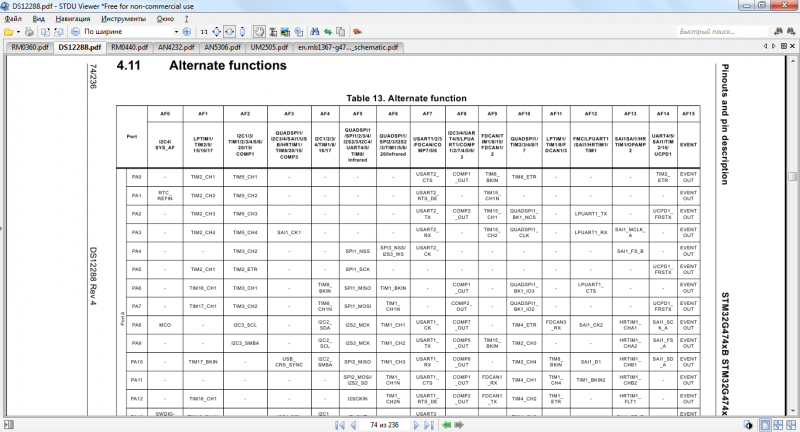This screenshot has height=432, width=800.
Task: Open search with the binoculars icon
Action: (315, 32)
